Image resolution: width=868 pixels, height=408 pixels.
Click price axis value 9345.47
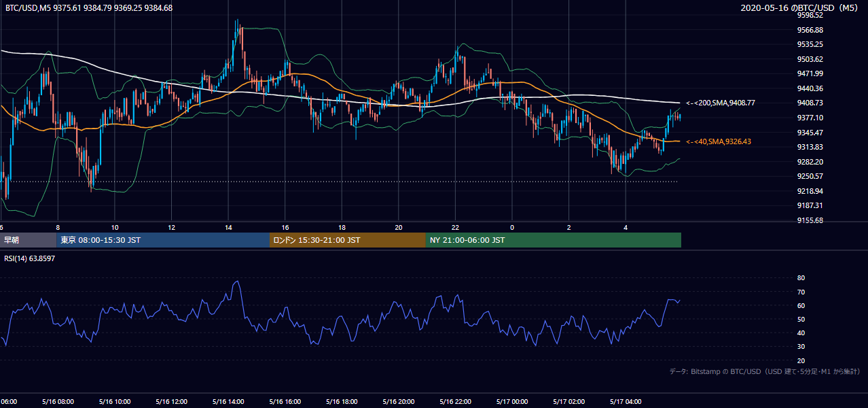[x=810, y=133]
